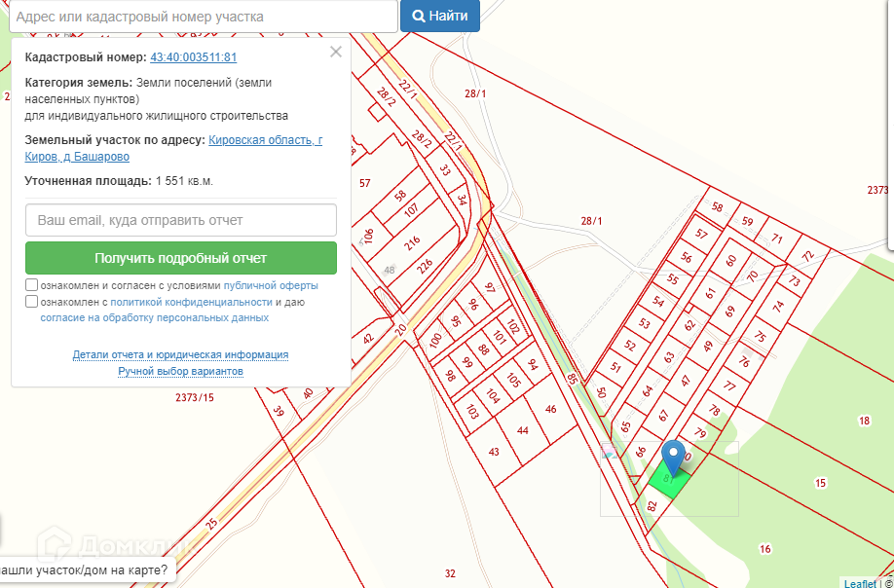This screenshot has height=588, width=894.
Task: Click the Leaflet attribution link
Action: click(860, 583)
